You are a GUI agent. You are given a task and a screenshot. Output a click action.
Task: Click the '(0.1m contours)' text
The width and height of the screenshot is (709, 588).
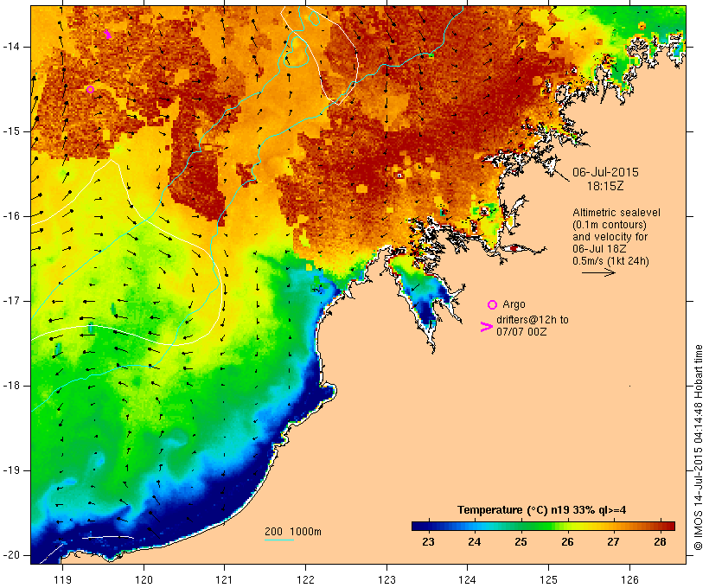[x=610, y=225]
